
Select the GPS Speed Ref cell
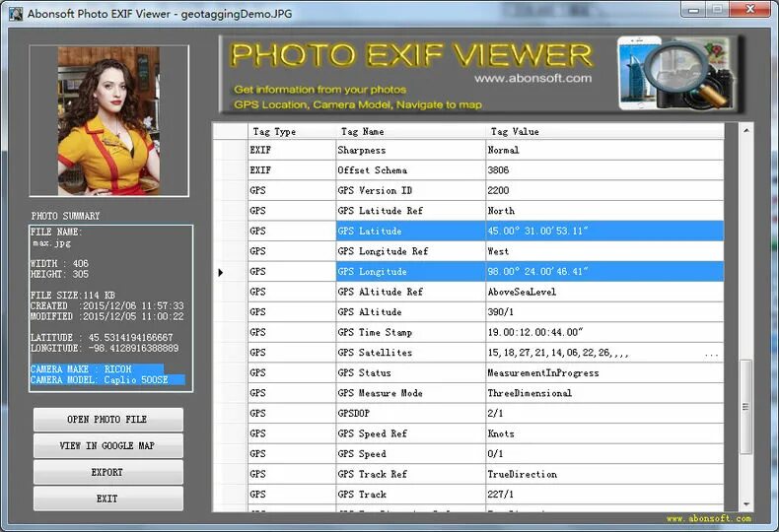coord(411,433)
